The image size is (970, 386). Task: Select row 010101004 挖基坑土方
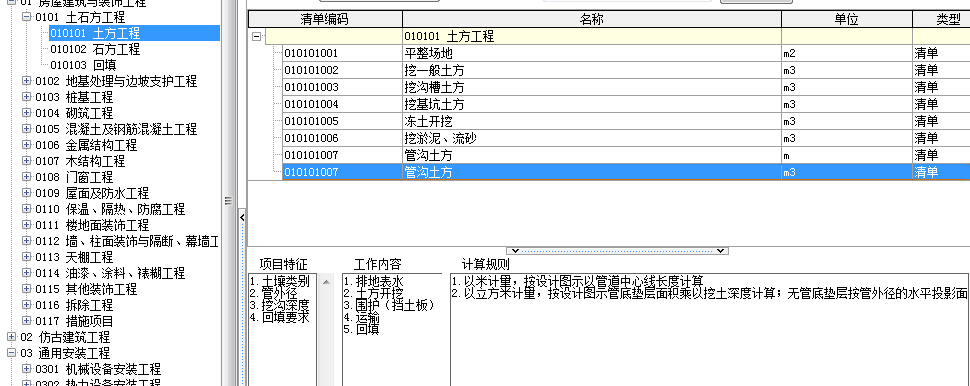click(626, 104)
